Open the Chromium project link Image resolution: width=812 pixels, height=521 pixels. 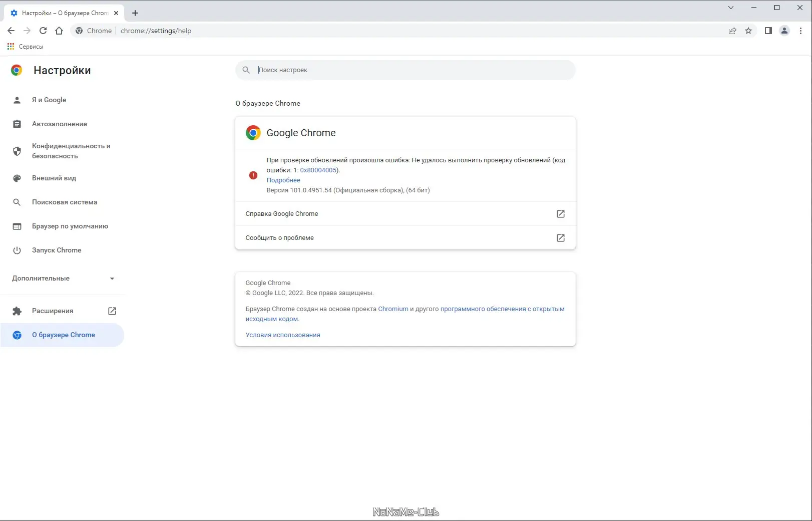[393, 309]
